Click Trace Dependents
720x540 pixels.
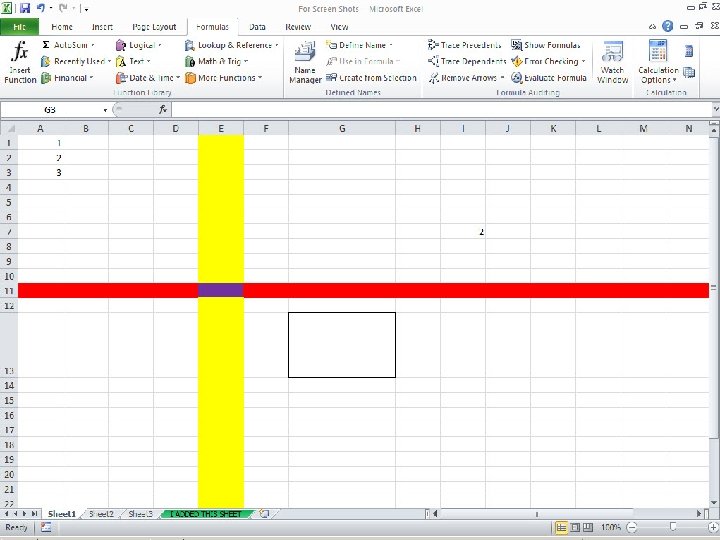point(467,61)
